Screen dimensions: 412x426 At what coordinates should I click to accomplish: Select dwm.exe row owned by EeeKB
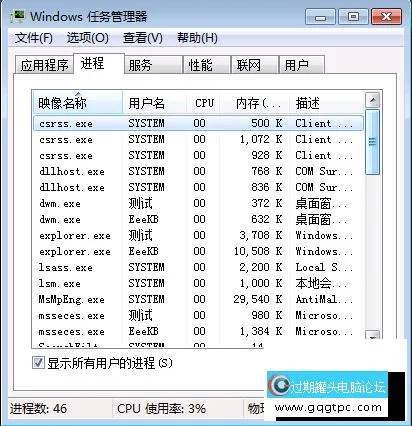198,219
